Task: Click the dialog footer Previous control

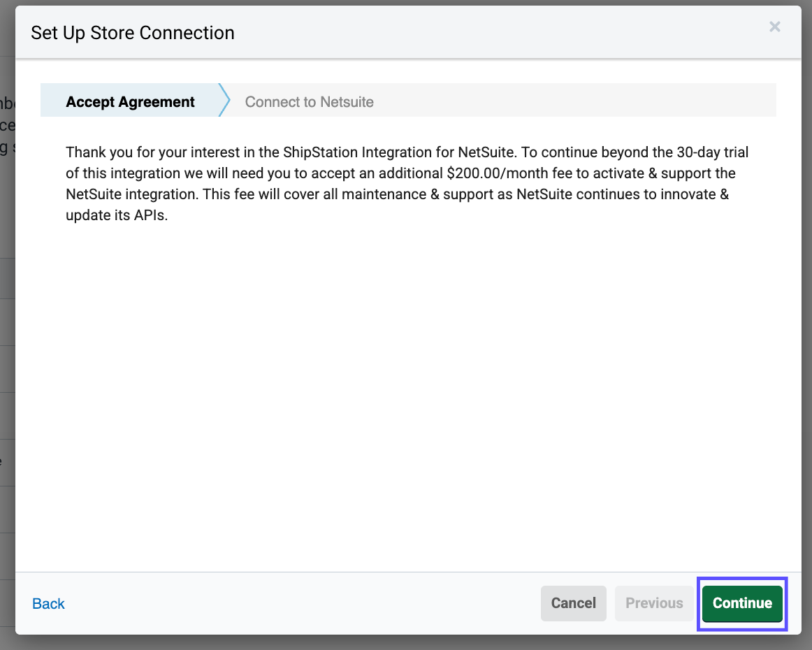Action: click(654, 603)
